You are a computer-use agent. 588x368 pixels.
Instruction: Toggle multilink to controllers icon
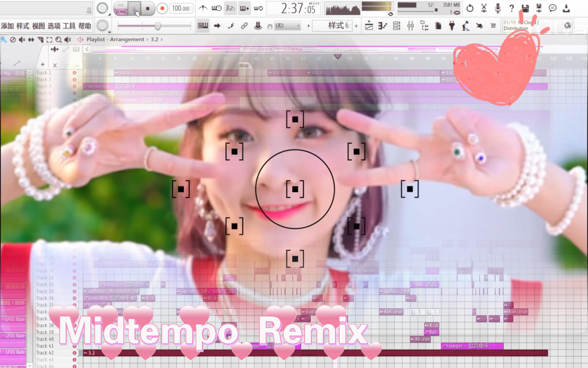(x=258, y=26)
